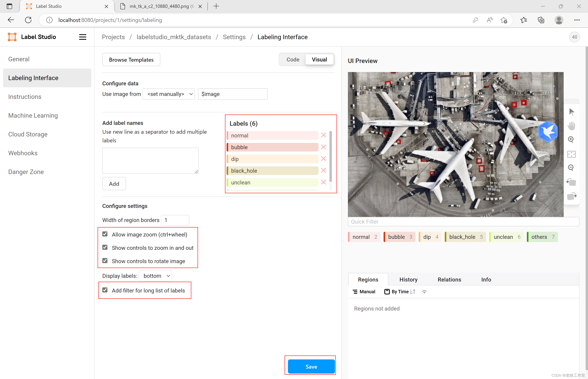Click the zoom out magnifier icon
588x379 pixels.
click(571, 168)
